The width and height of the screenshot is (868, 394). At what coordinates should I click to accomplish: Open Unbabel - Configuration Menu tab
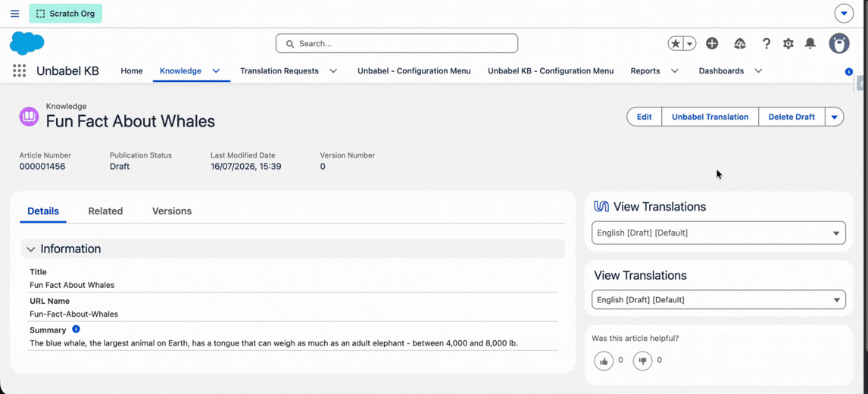pyautogui.click(x=414, y=71)
